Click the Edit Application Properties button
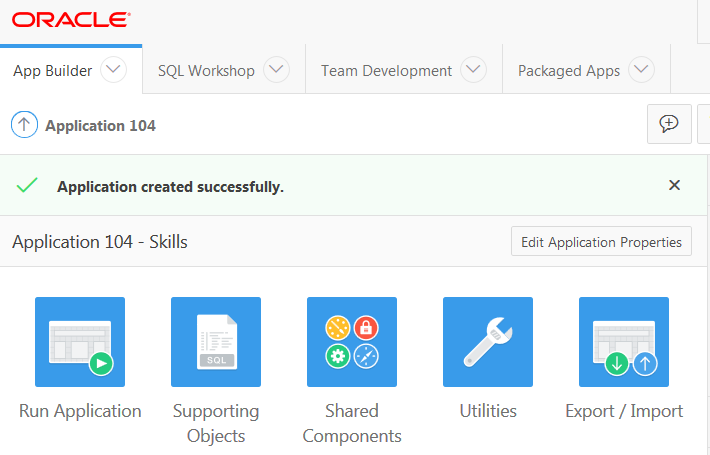The height and width of the screenshot is (455, 710). pyautogui.click(x=601, y=241)
